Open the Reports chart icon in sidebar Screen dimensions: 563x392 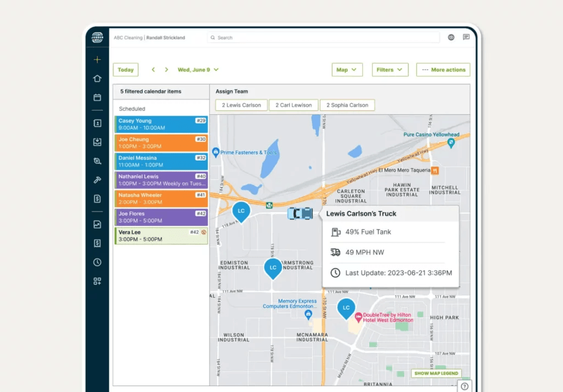click(97, 224)
